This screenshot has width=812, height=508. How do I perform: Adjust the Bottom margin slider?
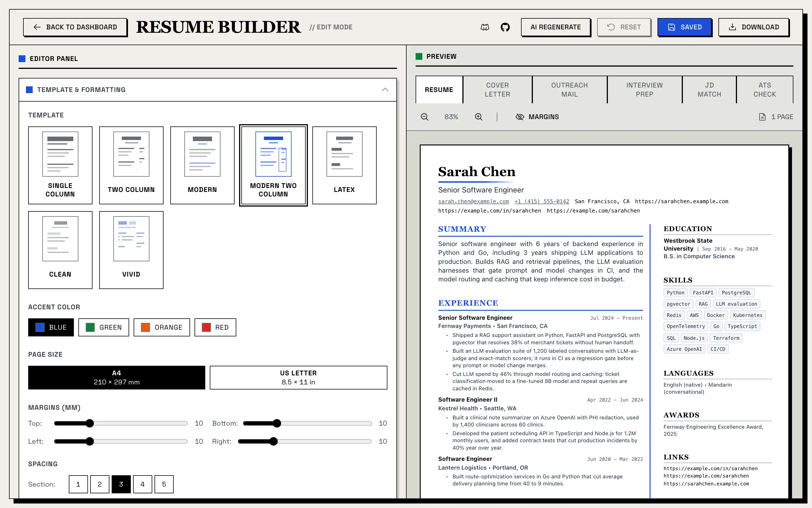[307, 423]
